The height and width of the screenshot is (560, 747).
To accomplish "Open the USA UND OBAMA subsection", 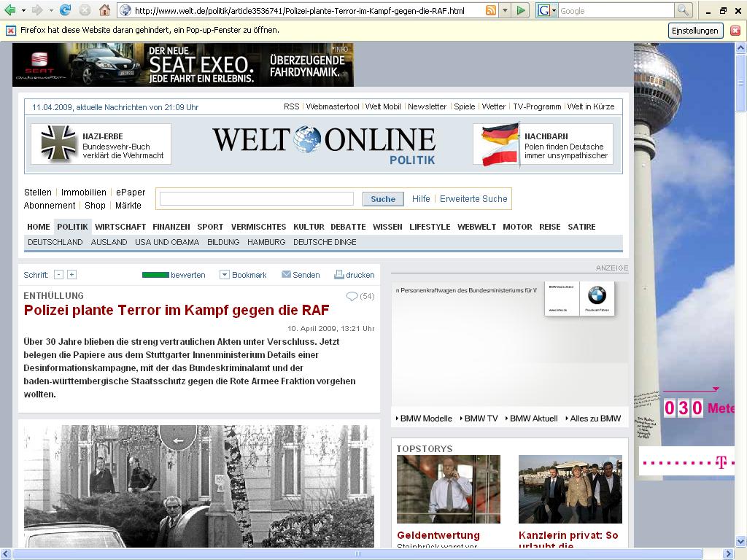I will [167, 242].
